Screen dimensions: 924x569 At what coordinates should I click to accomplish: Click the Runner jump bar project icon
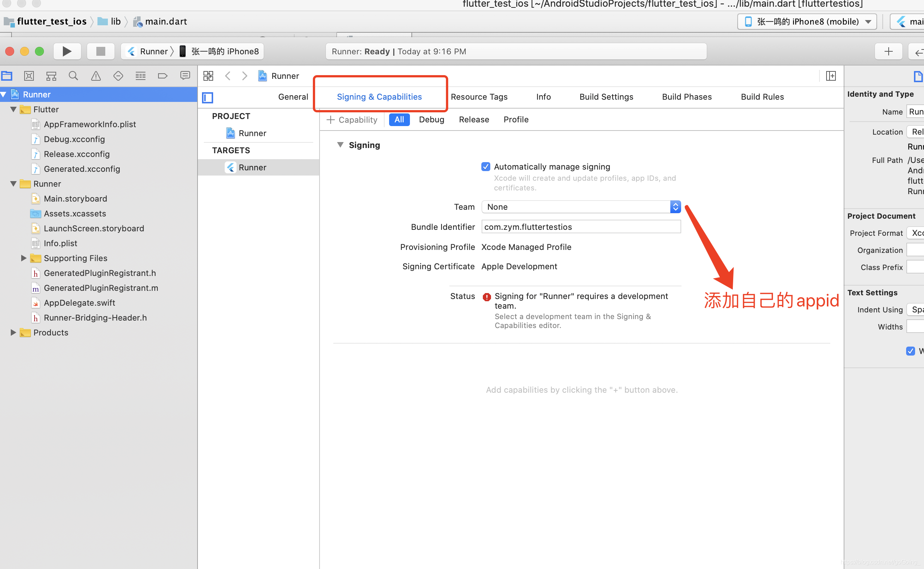[x=263, y=76]
